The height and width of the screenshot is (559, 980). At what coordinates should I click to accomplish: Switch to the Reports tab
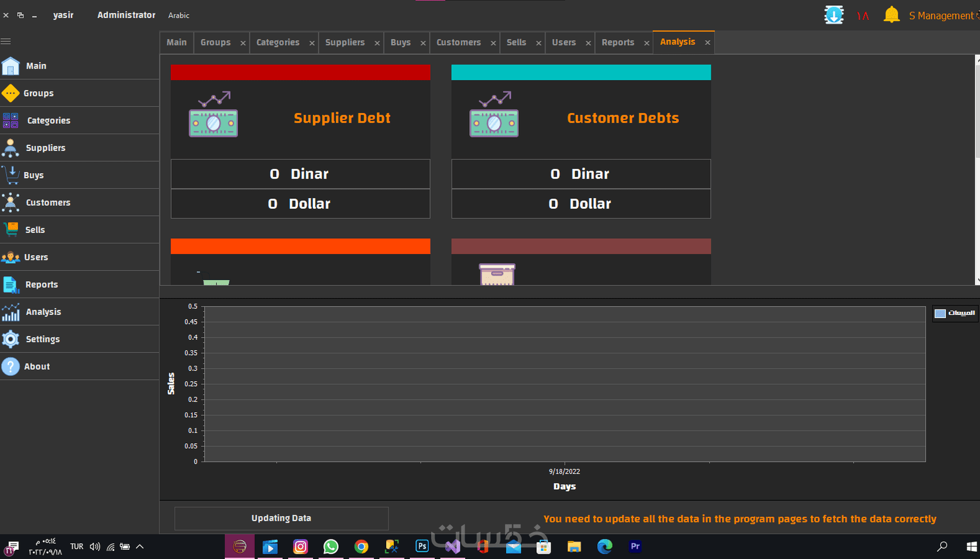coord(618,42)
